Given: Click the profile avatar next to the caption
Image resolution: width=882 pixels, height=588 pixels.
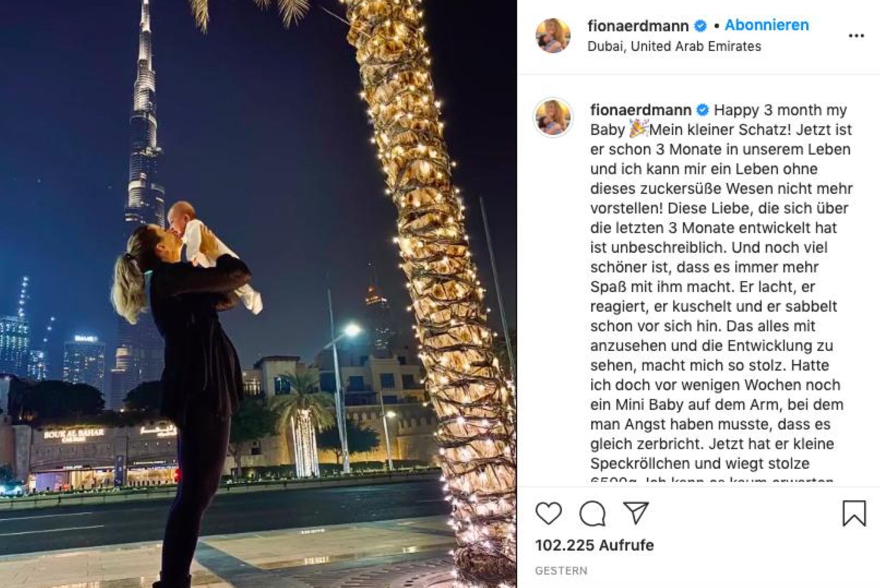Looking at the screenshot, I should [x=553, y=117].
